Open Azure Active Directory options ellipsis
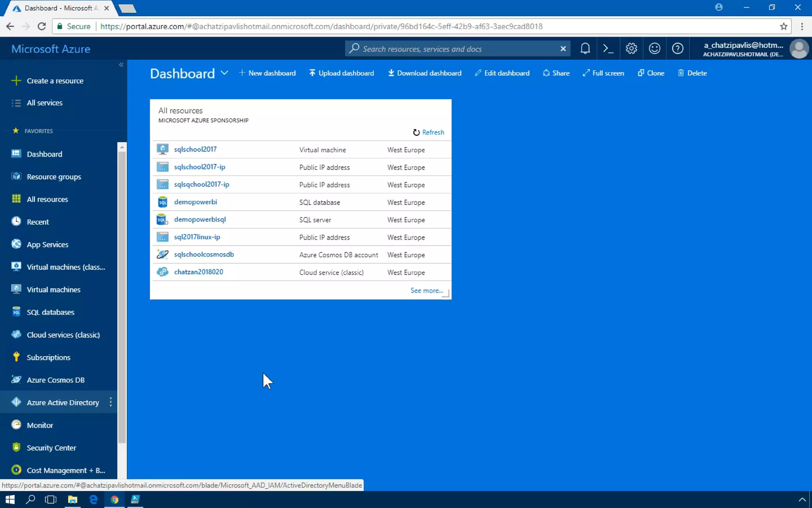 [111, 402]
